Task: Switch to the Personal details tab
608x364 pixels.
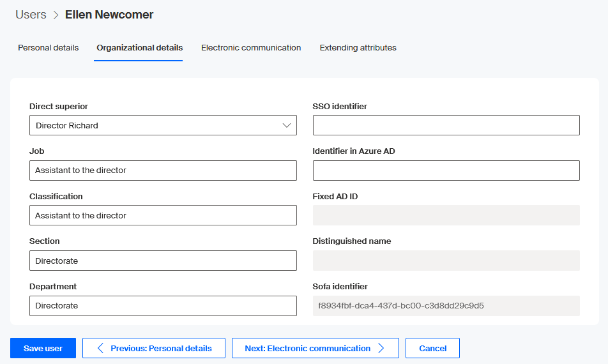Action: click(49, 48)
